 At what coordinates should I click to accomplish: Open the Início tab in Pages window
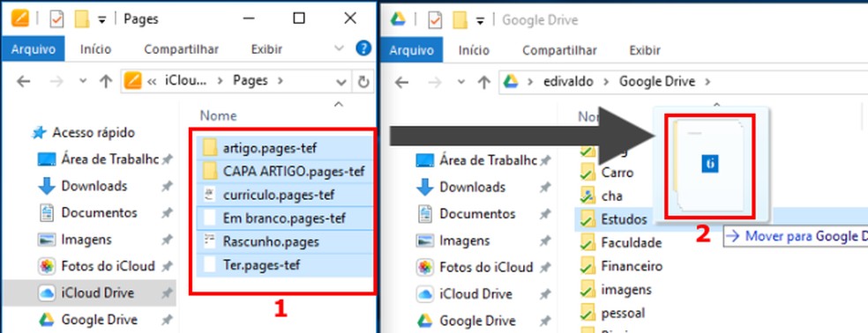tap(95, 49)
